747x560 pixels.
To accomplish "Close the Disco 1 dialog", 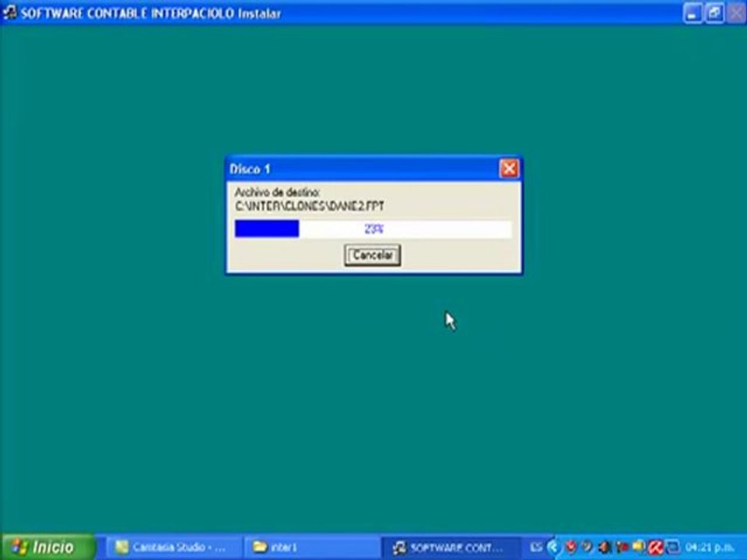I will (x=509, y=169).
